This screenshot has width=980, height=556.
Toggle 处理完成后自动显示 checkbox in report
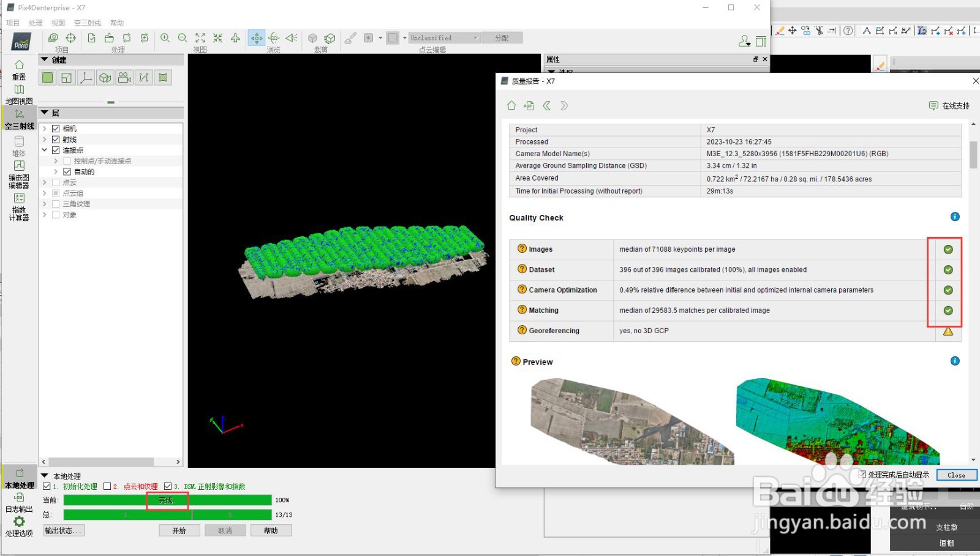(862, 475)
